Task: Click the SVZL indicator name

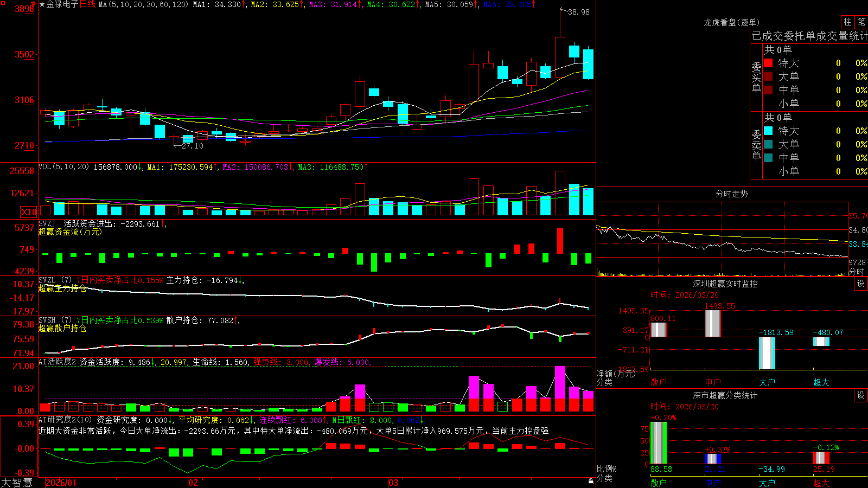Action: coord(47,280)
